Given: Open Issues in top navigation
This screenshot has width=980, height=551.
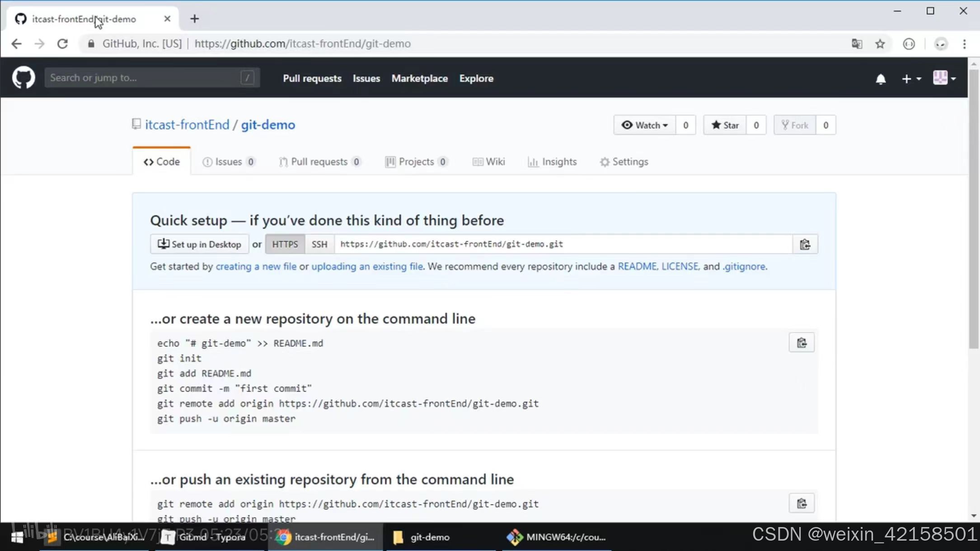Looking at the screenshot, I should click(x=366, y=79).
